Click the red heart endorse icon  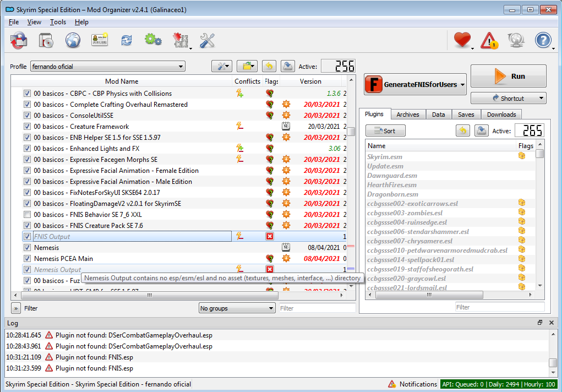[462, 40]
